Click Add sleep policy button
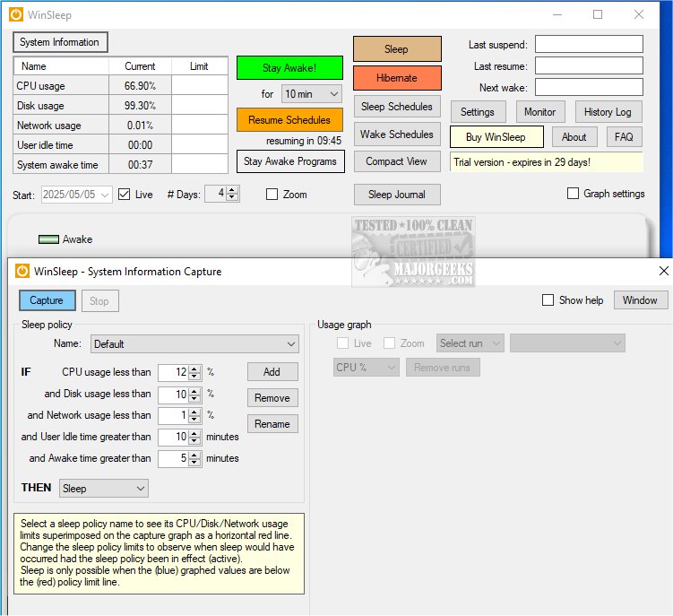 (x=272, y=371)
